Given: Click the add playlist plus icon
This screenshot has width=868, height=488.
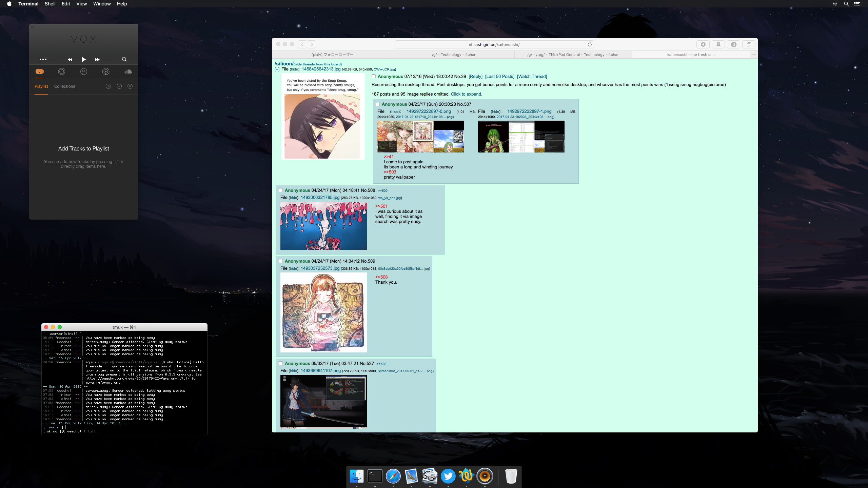Looking at the screenshot, I should click(119, 86).
